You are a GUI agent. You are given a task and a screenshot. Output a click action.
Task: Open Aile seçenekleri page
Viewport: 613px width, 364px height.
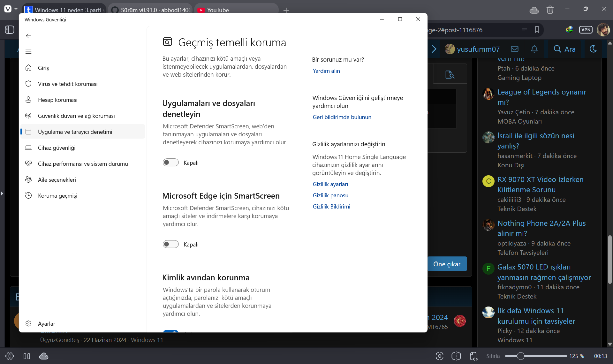82,179
